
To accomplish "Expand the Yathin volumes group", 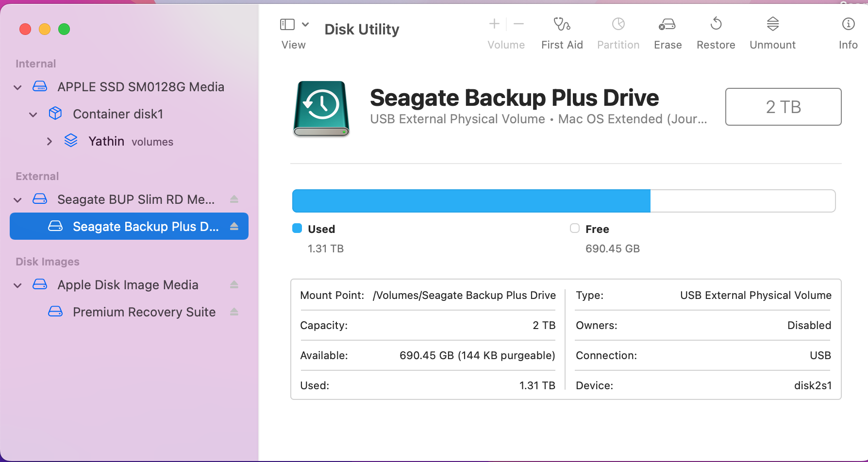I will coord(49,141).
